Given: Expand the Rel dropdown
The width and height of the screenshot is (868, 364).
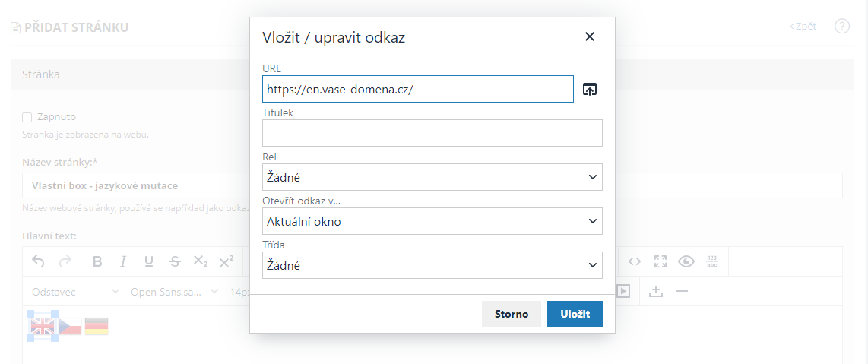Looking at the screenshot, I should click(432, 177).
